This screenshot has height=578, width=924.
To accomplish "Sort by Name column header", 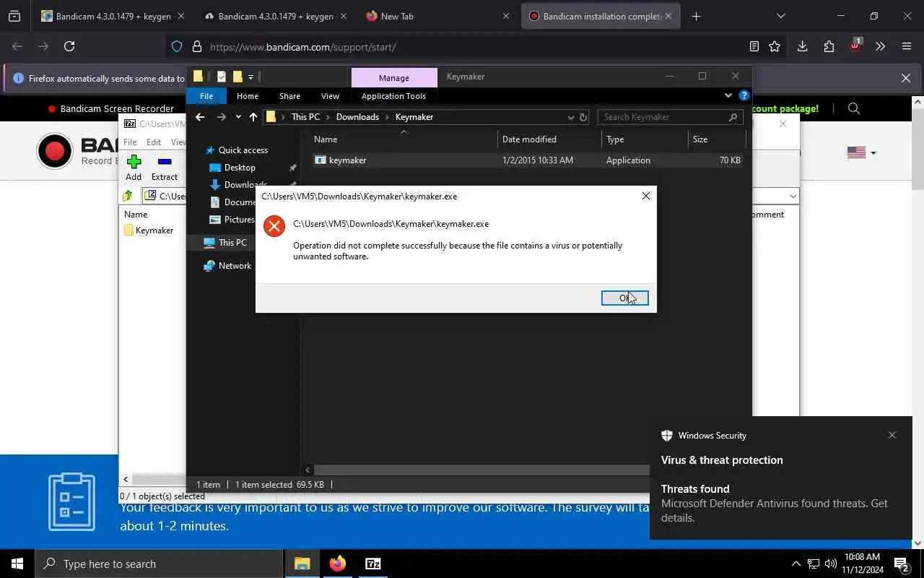I will pos(404,139).
